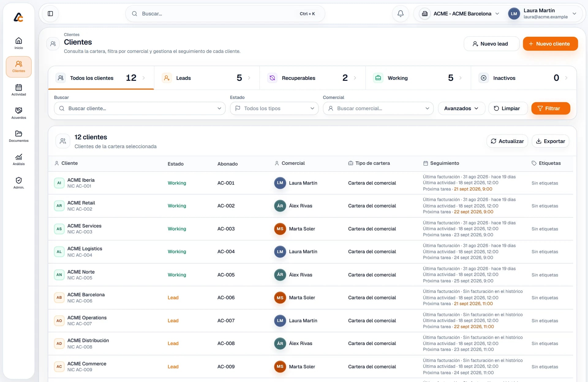The height and width of the screenshot is (382, 588).
Task: Click the Abonado column header
Action: click(228, 164)
